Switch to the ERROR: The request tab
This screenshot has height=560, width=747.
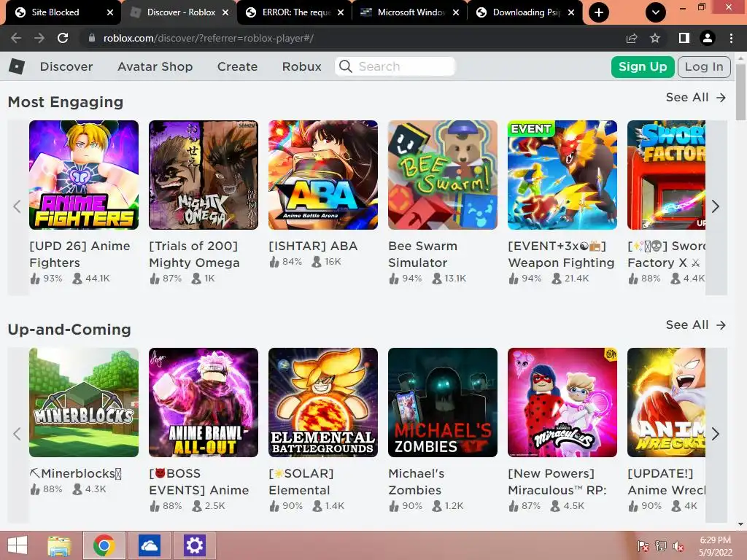pos(295,12)
